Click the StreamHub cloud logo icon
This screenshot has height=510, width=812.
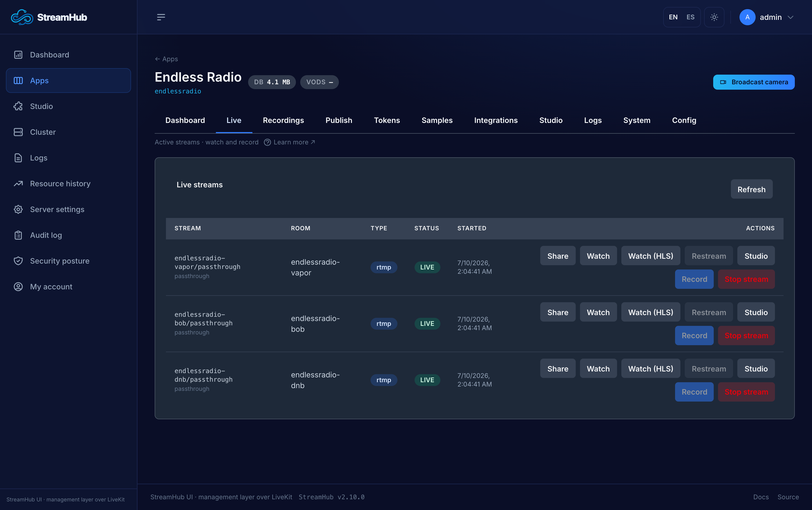click(22, 17)
